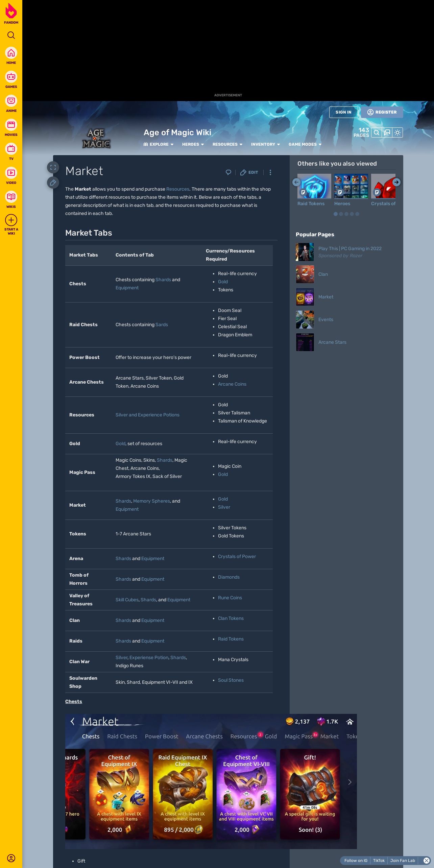Expand the Resources dropdown menu
This screenshot has height=868, width=434.
pyautogui.click(x=227, y=144)
